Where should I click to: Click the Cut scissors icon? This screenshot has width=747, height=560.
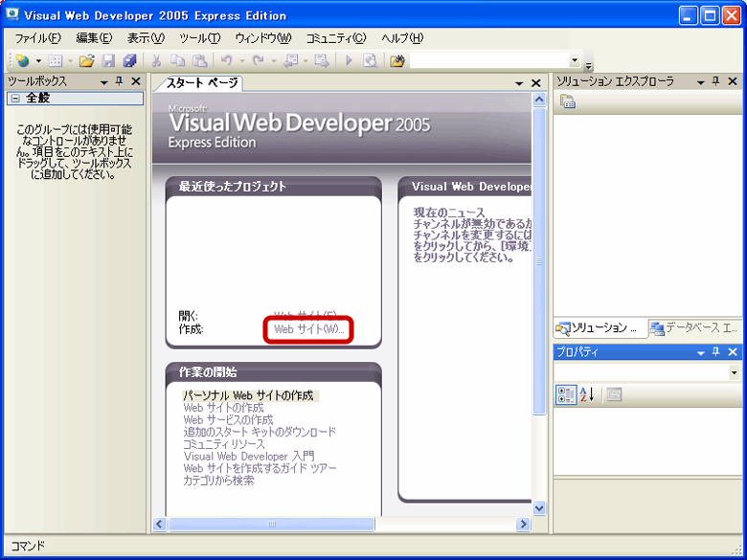click(x=156, y=61)
